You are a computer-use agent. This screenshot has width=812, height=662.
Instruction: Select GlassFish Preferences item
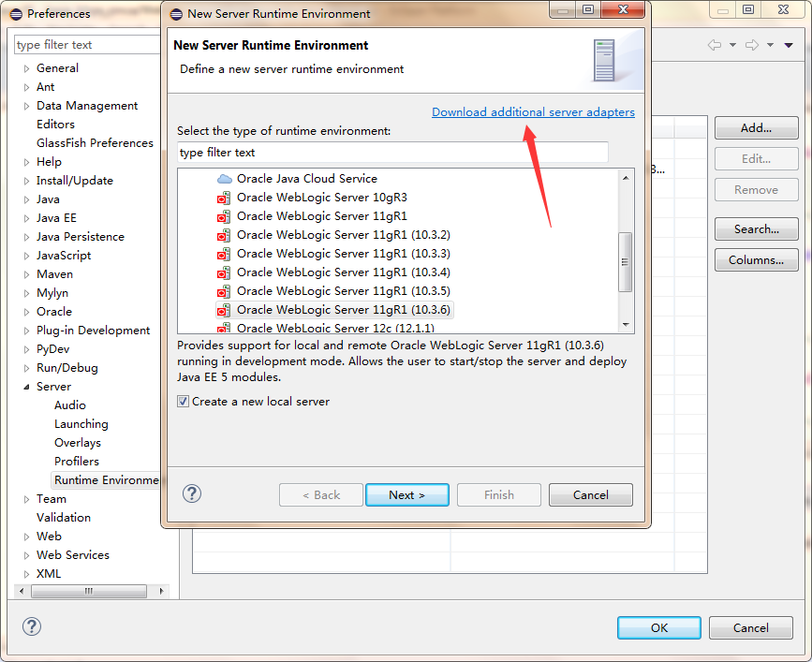tap(95, 143)
